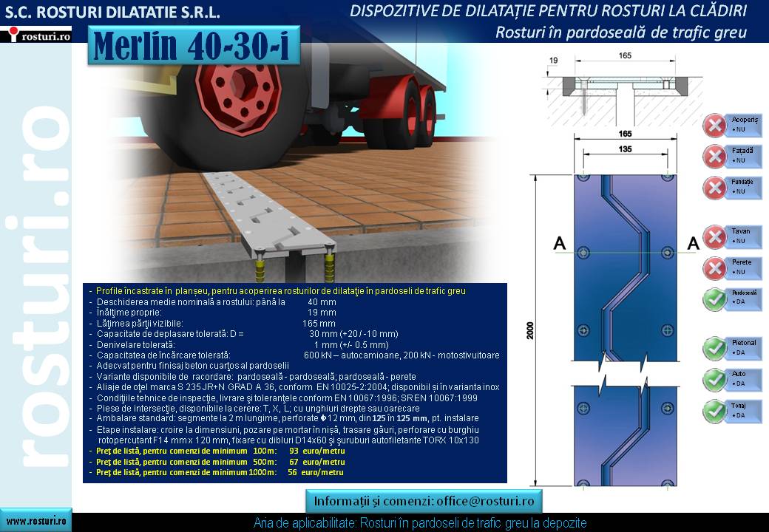769x532 pixels.
Task: Click the red X icon beside Perete
Action: [715, 268]
